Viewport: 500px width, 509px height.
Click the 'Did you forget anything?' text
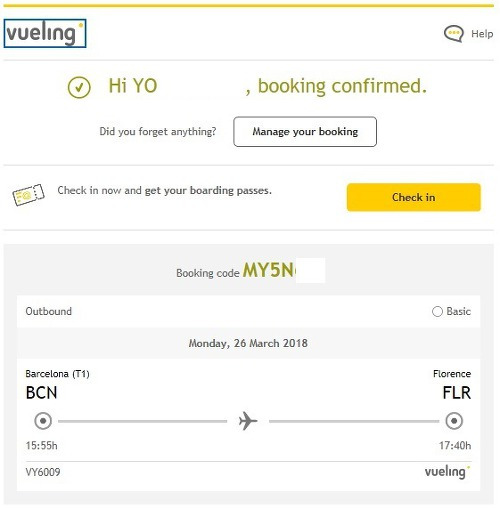(x=158, y=132)
